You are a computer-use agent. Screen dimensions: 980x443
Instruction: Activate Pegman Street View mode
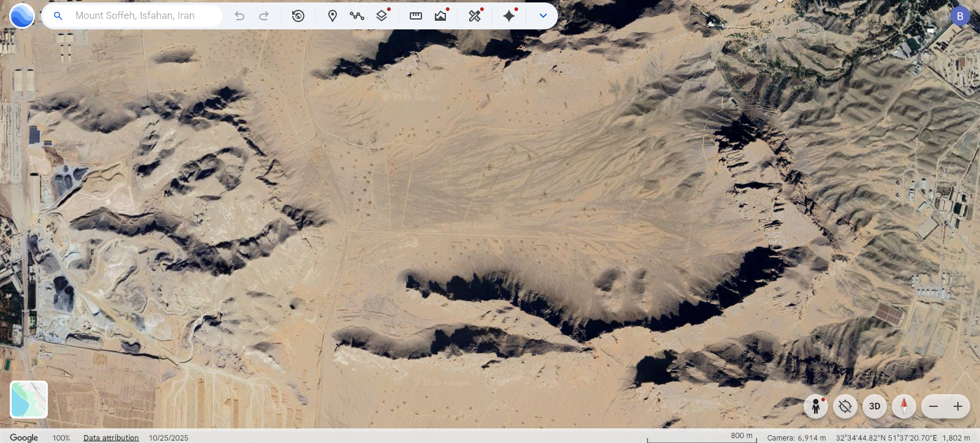pos(816,406)
